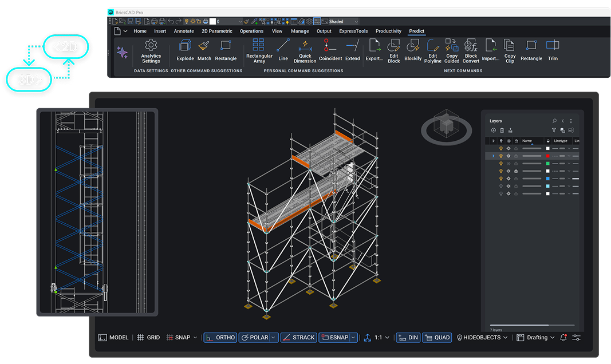This screenshot has height=364, width=611.
Task: Open notifications bell in status bar
Action: point(563,338)
